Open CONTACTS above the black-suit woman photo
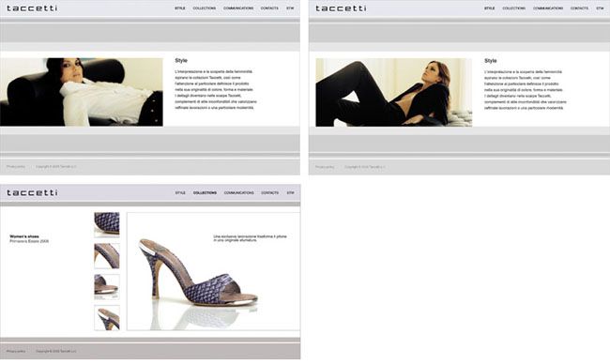This screenshot has height=364, width=610. point(579,8)
